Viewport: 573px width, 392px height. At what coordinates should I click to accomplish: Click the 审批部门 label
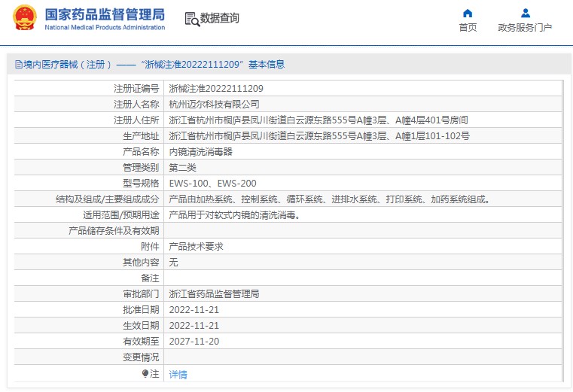(141, 293)
